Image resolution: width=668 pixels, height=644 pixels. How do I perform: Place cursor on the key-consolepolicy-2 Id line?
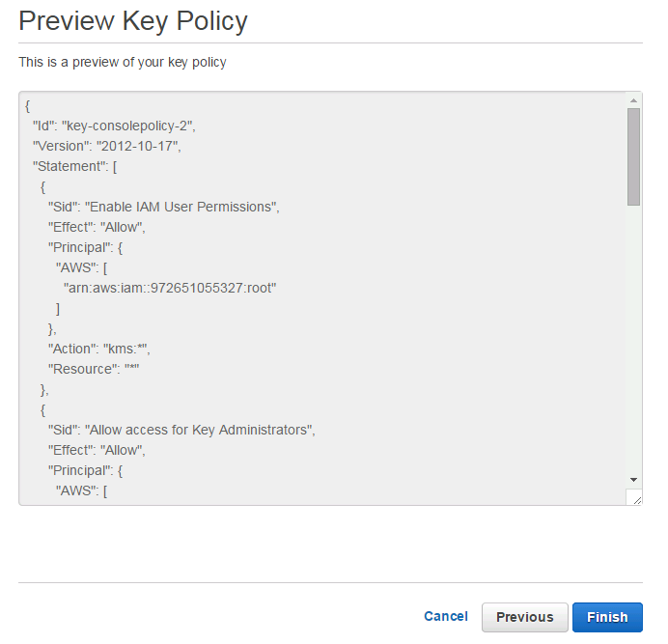pos(114,126)
